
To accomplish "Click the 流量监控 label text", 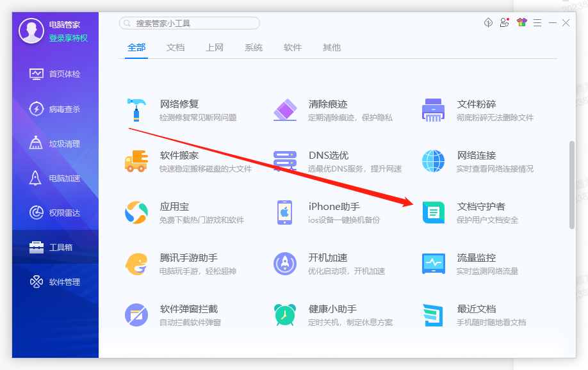I will click(x=477, y=258).
